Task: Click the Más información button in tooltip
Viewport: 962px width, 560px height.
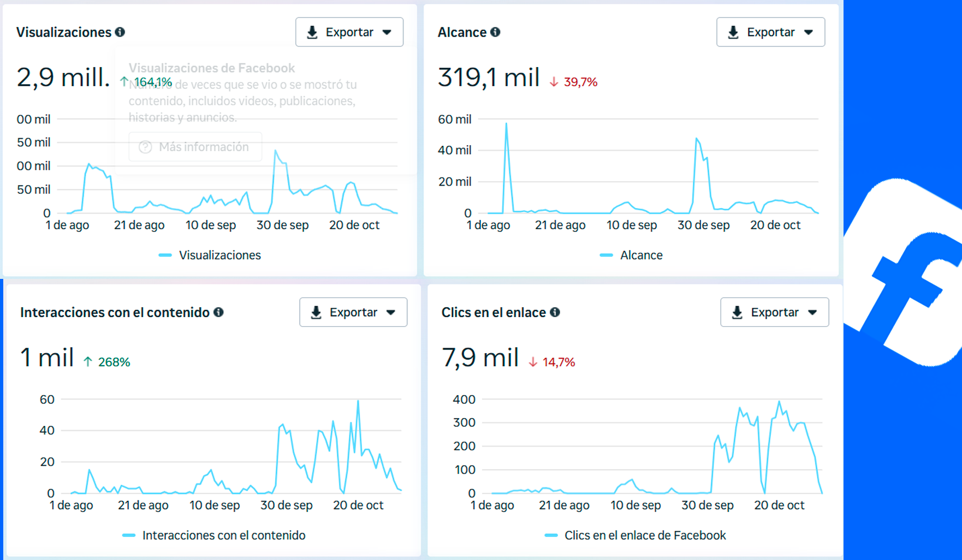Action: click(x=195, y=147)
